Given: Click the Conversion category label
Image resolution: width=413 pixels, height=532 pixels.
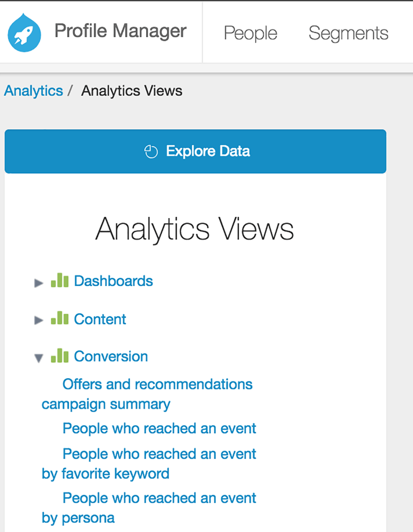Looking at the screenshot, I should pos(111,356).
